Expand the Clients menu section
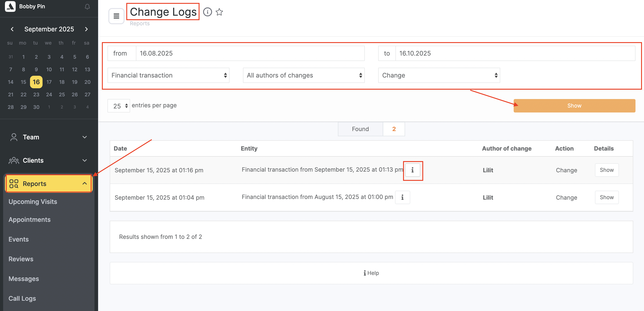This screenshot has height=311, width=644. (x=49, y=160)
